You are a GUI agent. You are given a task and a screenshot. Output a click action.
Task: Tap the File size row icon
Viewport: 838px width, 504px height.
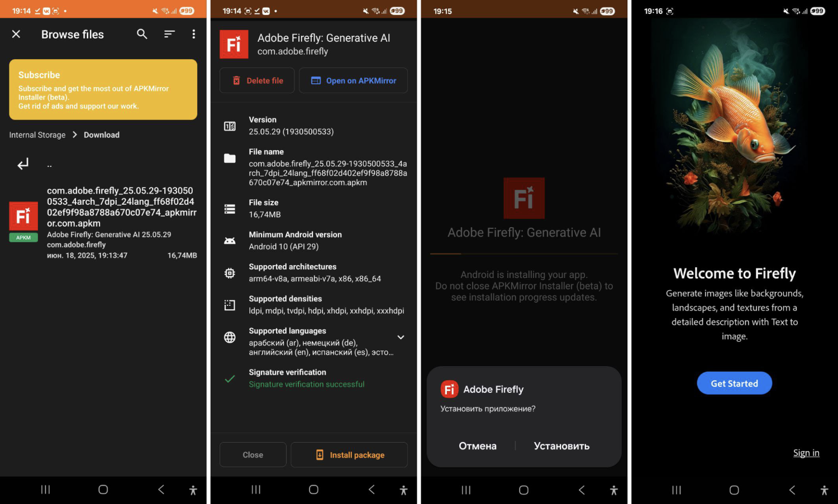(x=230, y=209)
